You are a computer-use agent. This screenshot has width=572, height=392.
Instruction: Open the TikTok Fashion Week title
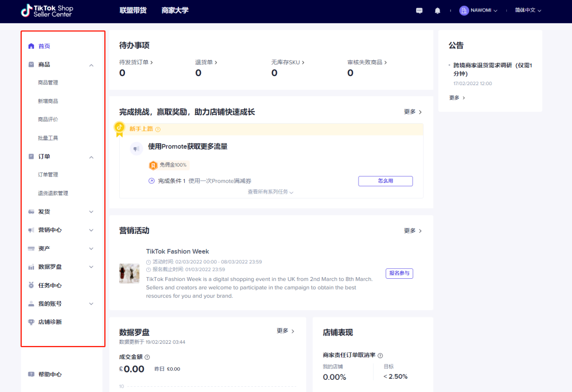[x=177, y=251]
